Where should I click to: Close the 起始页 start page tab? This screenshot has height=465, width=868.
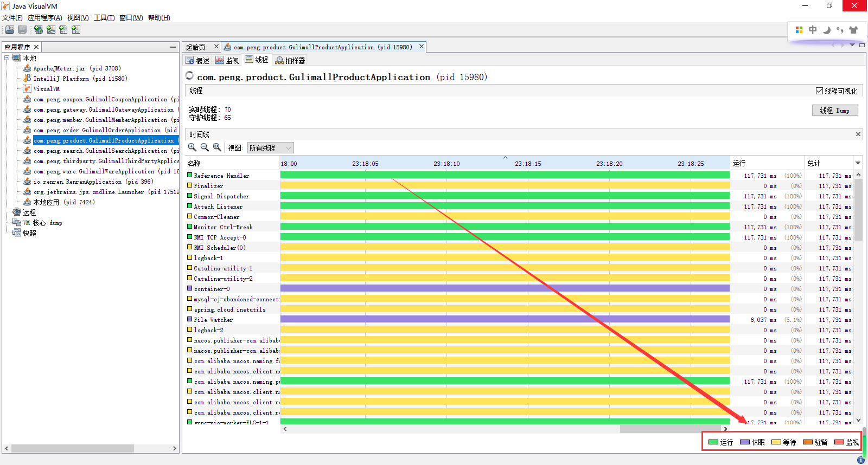pos(216,47)
